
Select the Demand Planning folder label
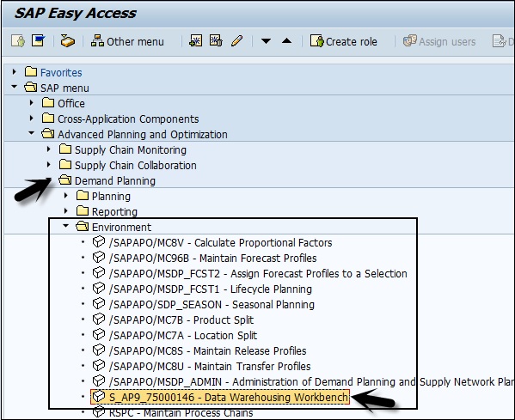[x=115, y=180]
